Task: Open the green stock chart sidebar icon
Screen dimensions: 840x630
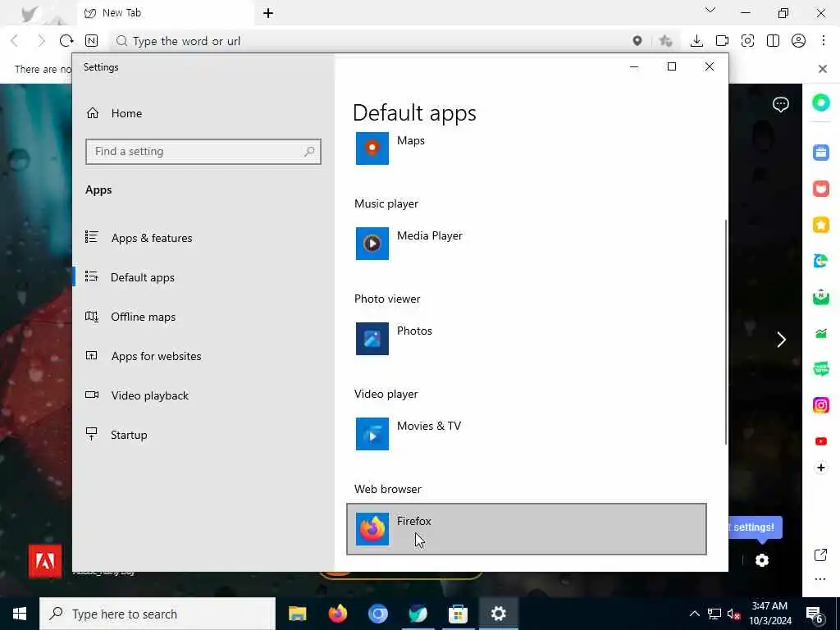Action: coord(820,333)
